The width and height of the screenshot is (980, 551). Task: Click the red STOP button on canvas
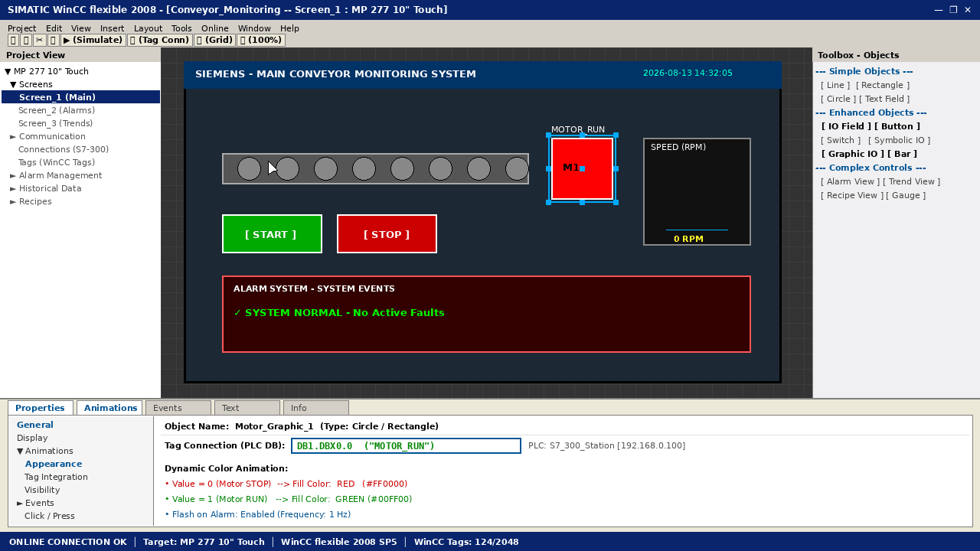pyautogui.click(x=387, y=234)
